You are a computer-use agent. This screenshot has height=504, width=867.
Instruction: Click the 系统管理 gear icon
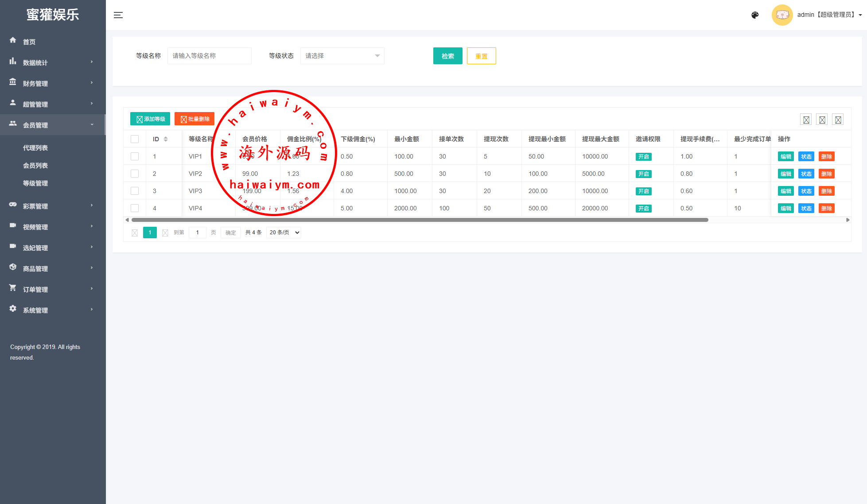tap(13, 309)
